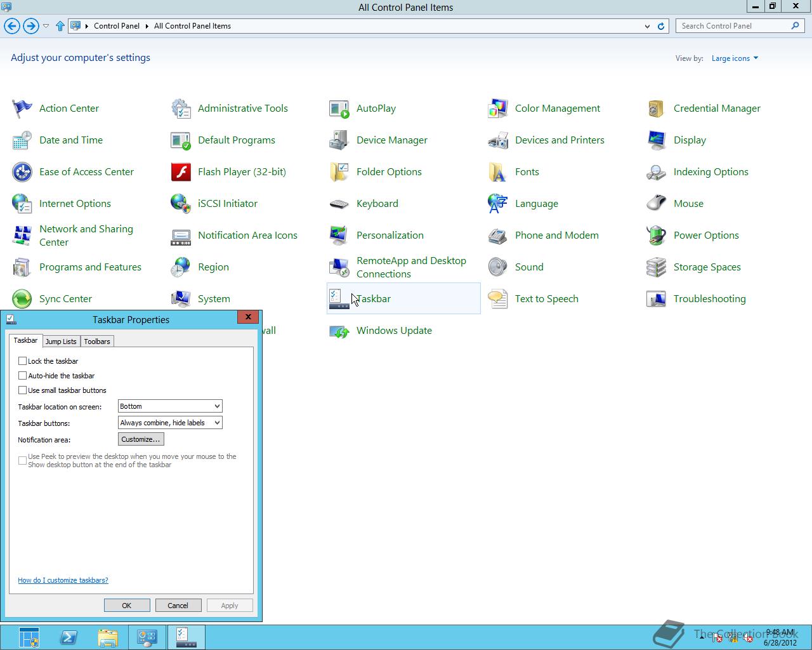812x650 pixels.
Task: Launch Device Manager icon
Action: coord(339,140)
